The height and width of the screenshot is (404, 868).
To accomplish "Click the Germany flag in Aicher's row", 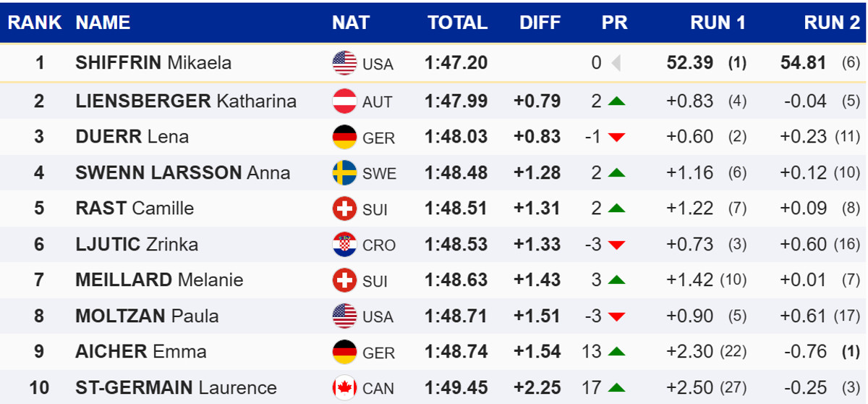I will 344,352.
